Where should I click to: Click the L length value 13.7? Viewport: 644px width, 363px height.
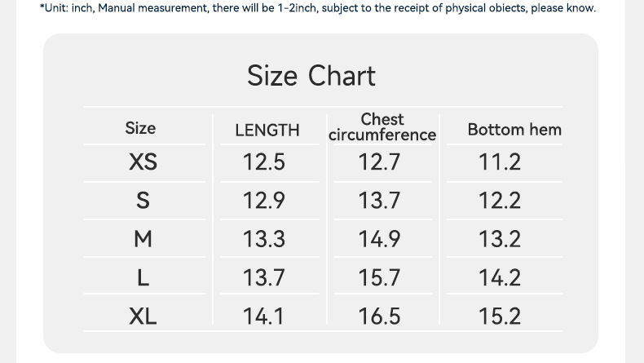(264, 277)
